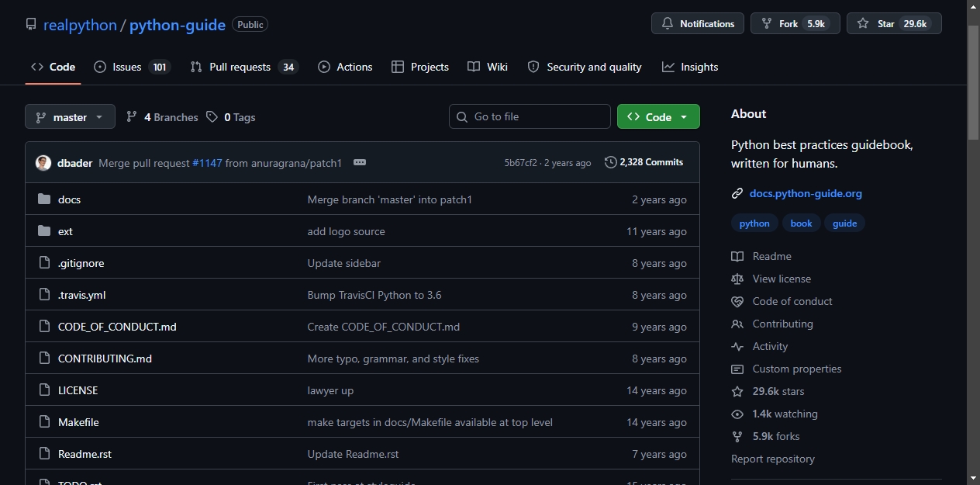The image size is (980, 485).
Task: Click the .gitignore file icon
Action: [x=44, y=263]
